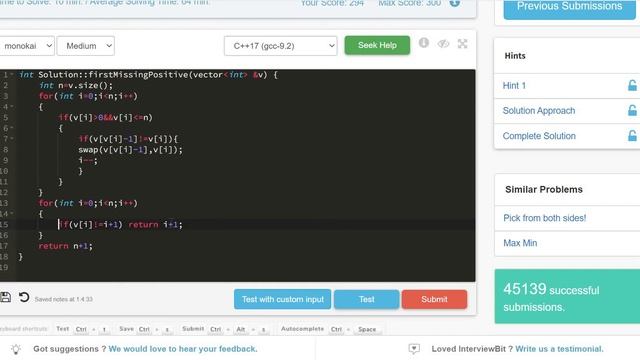Open similar problem Max Min

click(x=520, y=243)
